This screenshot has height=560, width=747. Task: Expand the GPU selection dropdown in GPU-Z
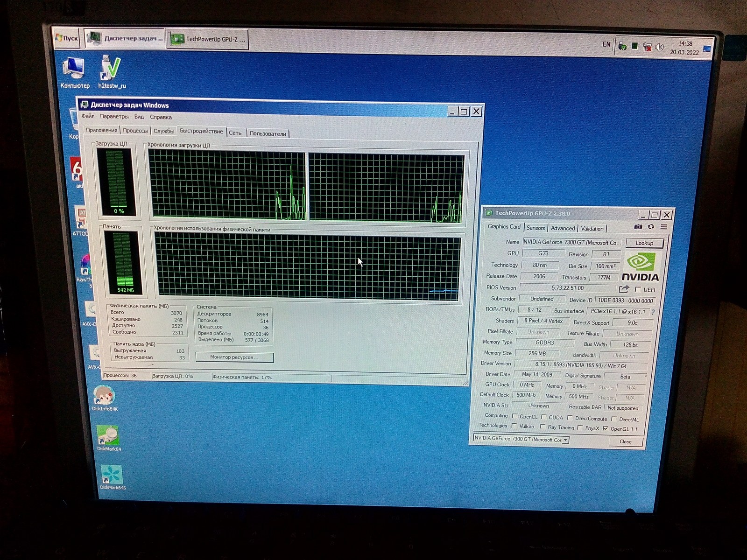tap(565, 440)
